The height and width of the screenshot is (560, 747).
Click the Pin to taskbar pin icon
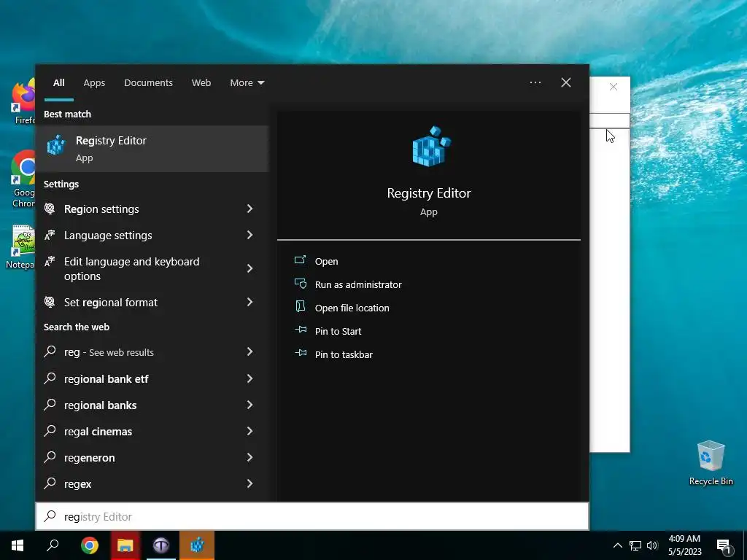click(x=301, y=353)
